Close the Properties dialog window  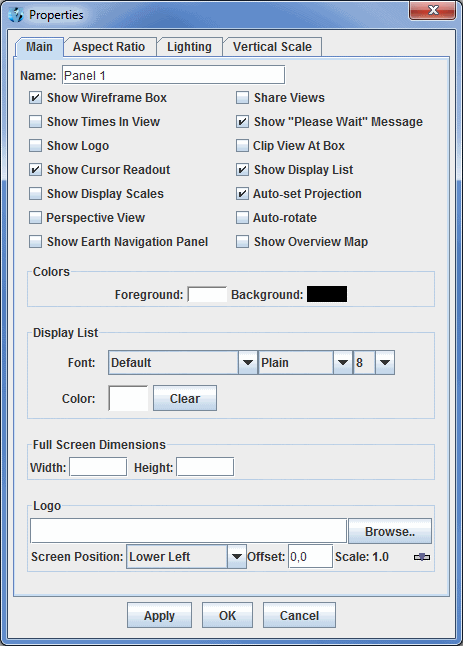click(x=432, y=10)
